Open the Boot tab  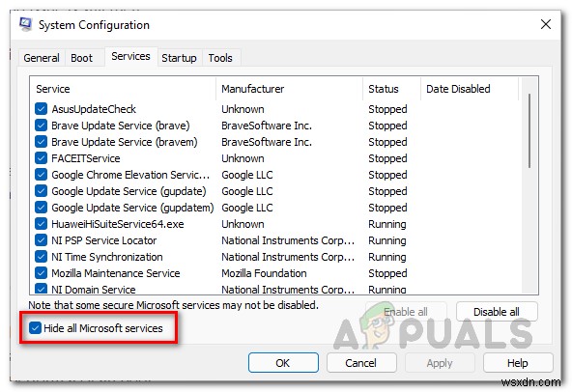pos(82,58)
